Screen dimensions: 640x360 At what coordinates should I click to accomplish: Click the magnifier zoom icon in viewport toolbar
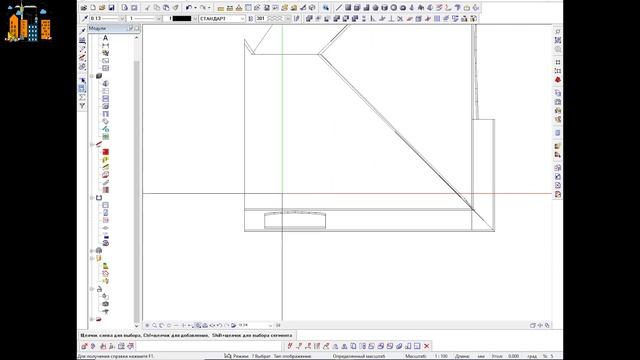155,325
